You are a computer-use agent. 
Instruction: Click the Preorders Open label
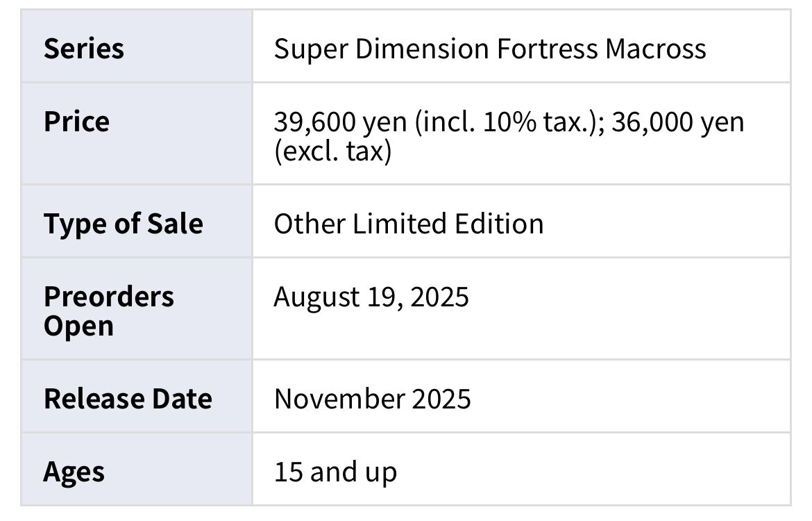point(109,311)
